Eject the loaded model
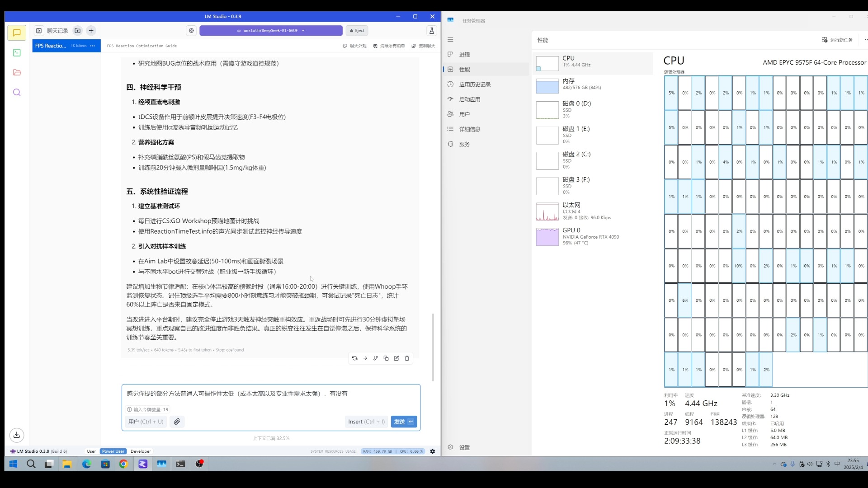868x488 pixels. click(357, 31)
